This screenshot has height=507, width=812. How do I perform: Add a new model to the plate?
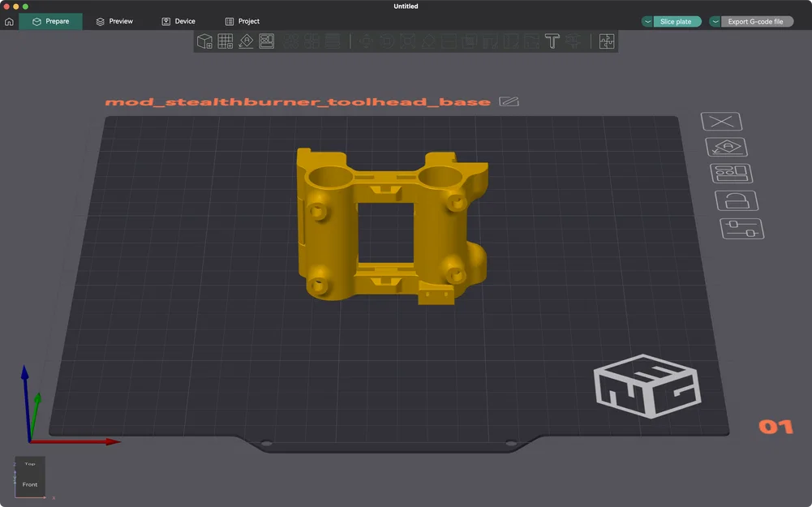[x=203, y=41]
